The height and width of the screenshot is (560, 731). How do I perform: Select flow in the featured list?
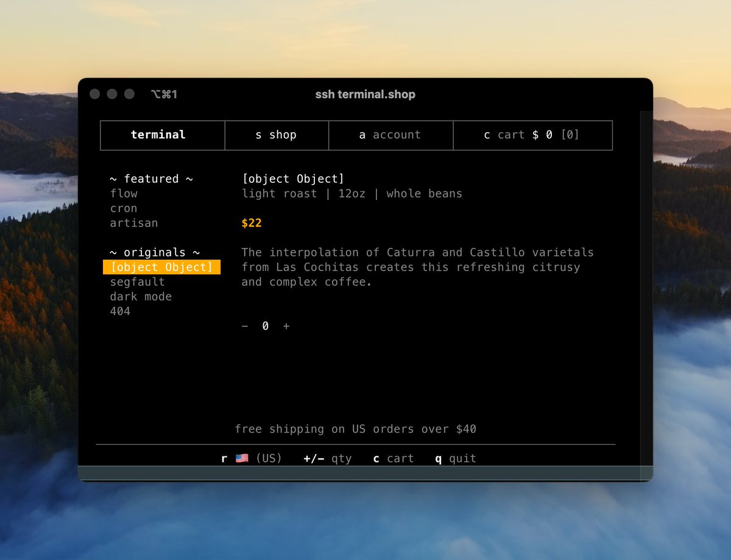coord(124,194)
